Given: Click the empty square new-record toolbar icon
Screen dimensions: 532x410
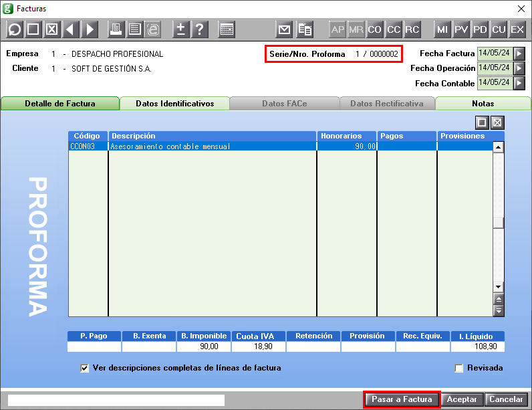Looking at the screenshot, I should 33,29.
